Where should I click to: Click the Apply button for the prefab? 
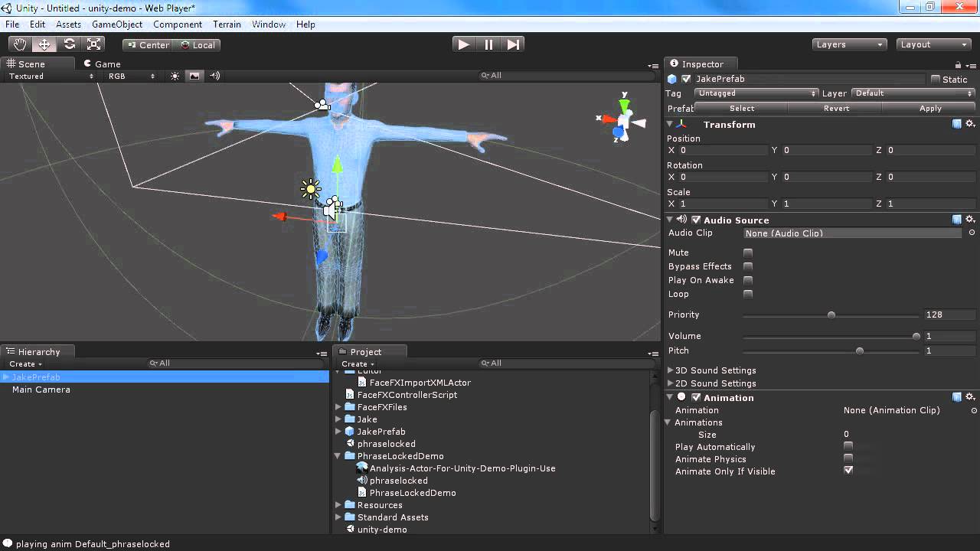(x=929, y=108)
